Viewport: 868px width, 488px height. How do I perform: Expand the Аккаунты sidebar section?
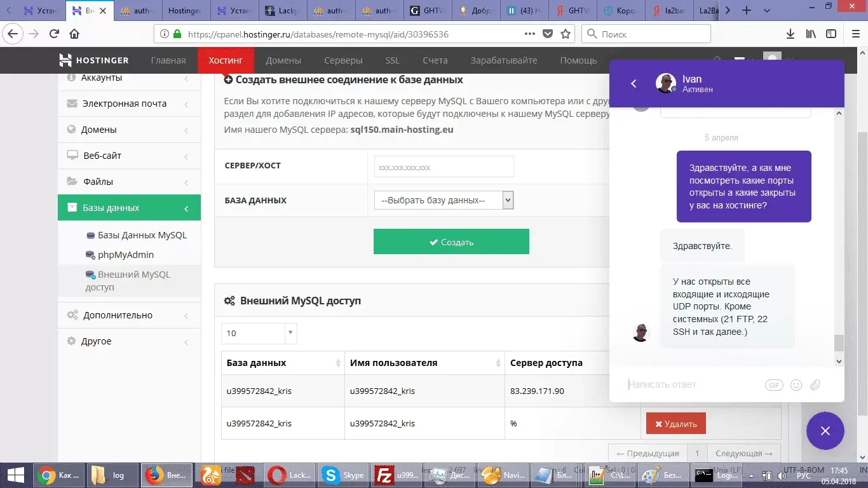(129, 78)
